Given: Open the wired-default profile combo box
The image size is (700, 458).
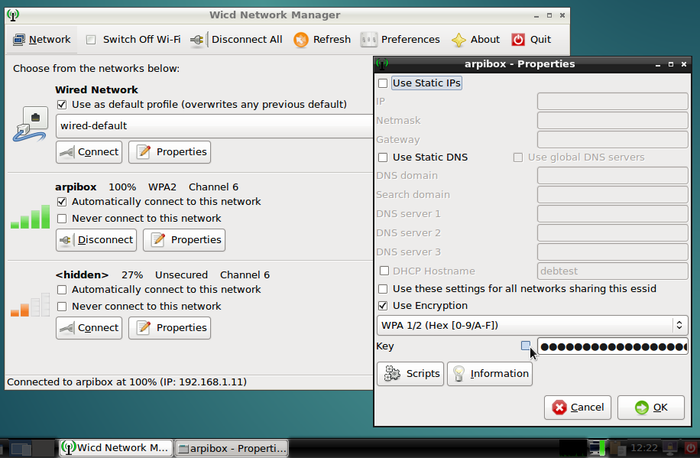Looking at the screenshot, I should pyautogui.click(x=214, y=126).
